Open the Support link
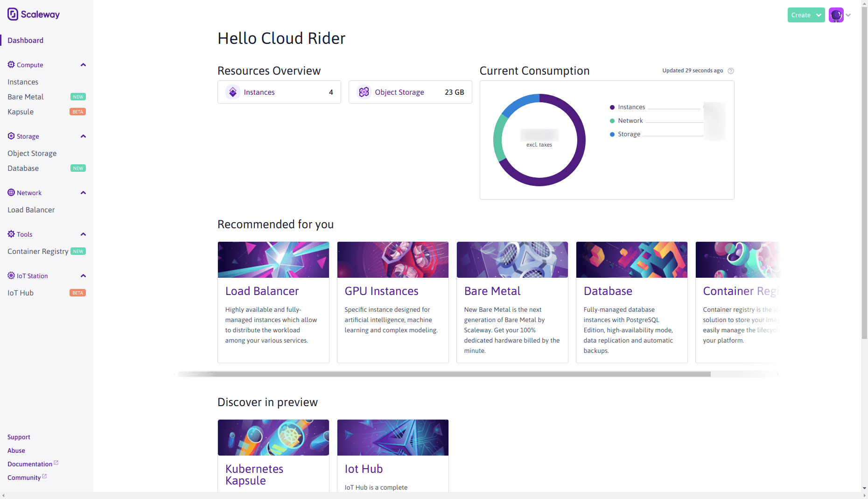The width and height of the screenshot is (868, 499). click(19, 437)
